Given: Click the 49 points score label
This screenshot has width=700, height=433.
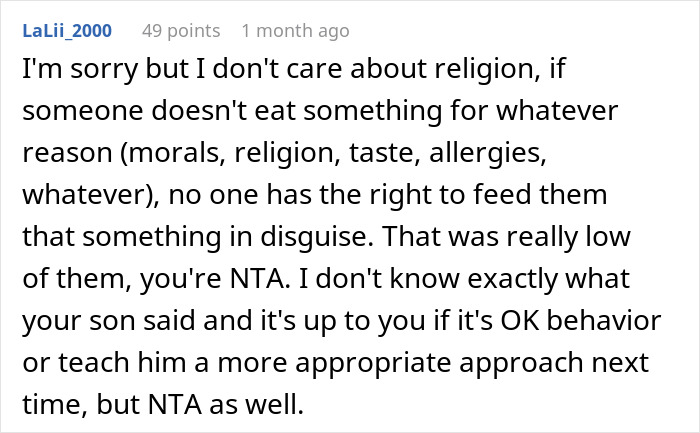Looking at the screenshot, I should click(x=181, y=31).
